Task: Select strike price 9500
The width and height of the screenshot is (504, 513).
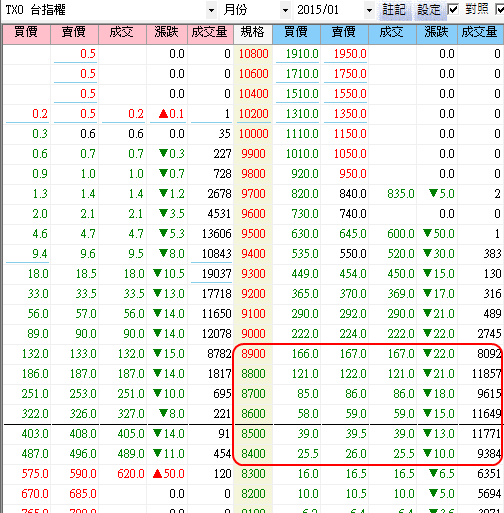Action: click(x=253, y=234)
